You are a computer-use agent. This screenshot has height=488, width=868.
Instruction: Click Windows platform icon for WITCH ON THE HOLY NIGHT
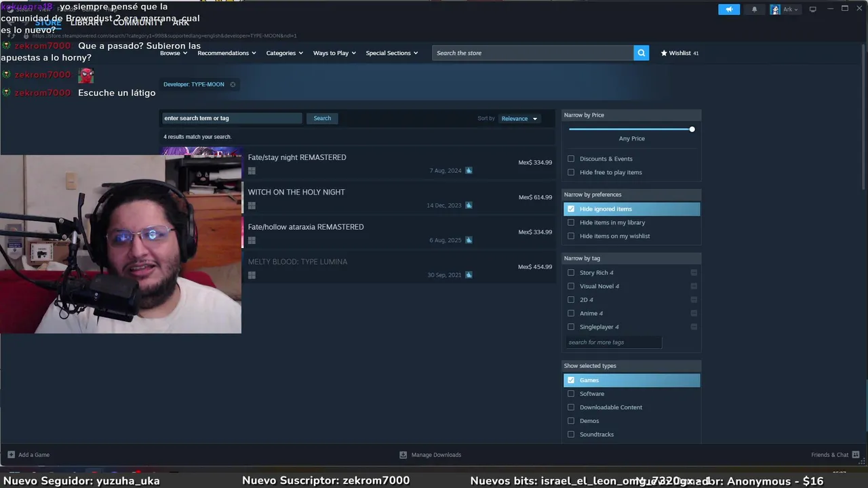click(x=252, y=205)
